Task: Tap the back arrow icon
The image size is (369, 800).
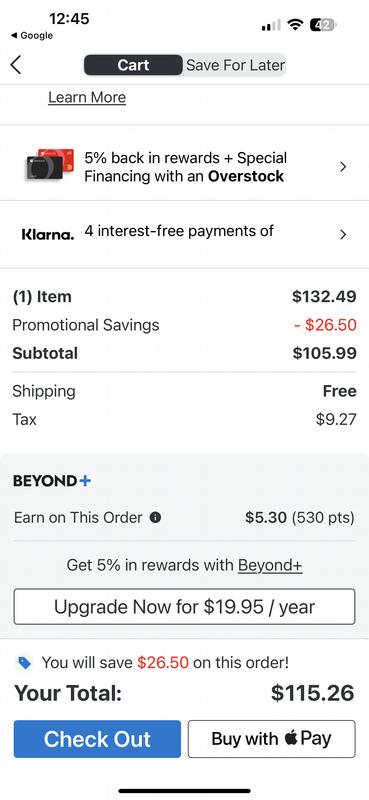Action: tap(16, 65)
